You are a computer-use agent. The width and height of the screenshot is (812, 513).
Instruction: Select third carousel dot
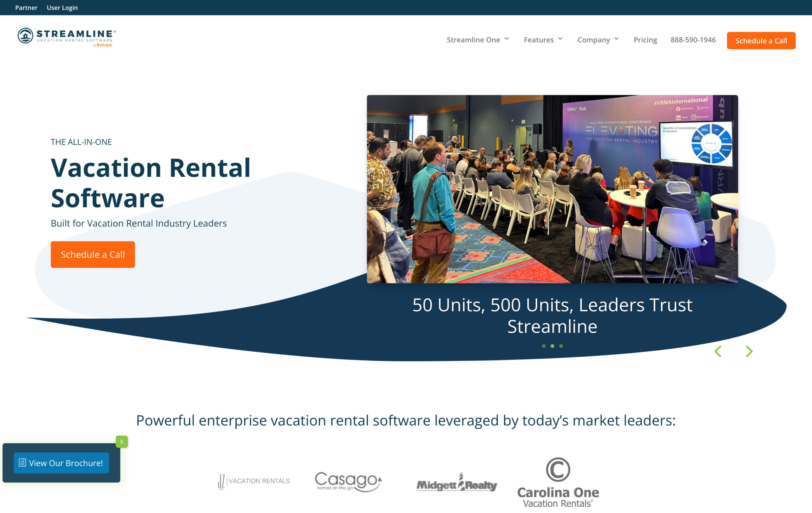pos(561,346)
